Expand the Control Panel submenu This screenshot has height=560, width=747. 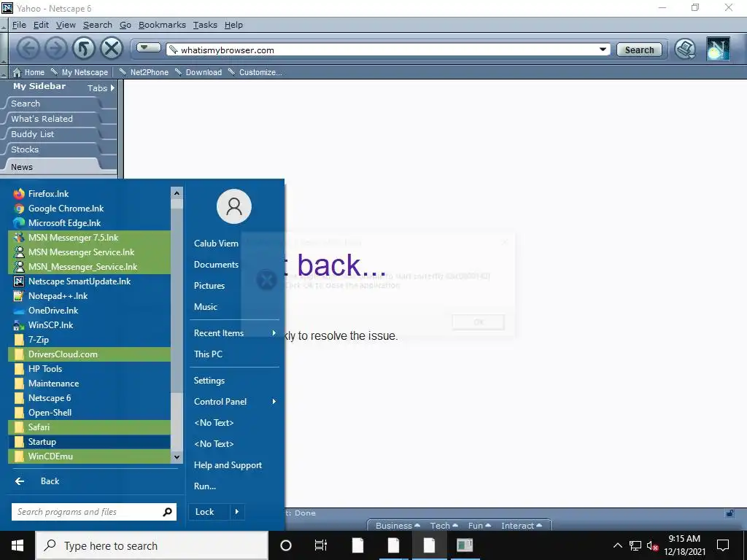274,402
